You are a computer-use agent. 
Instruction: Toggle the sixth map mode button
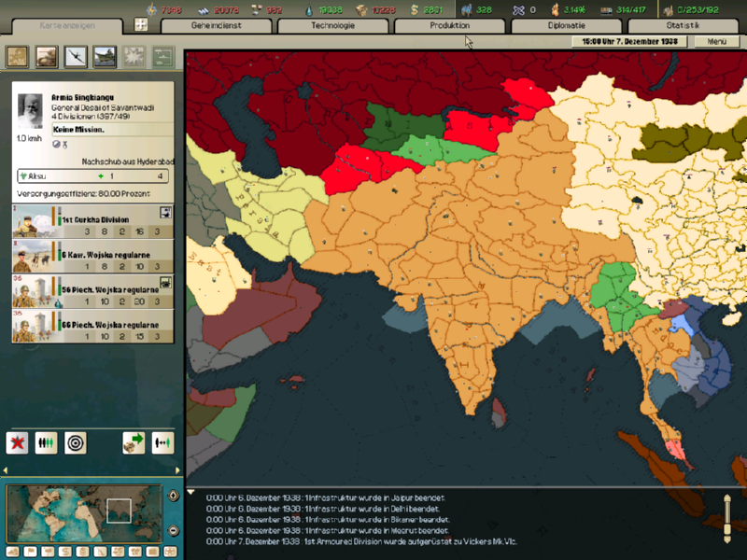(x=100, y=552)
